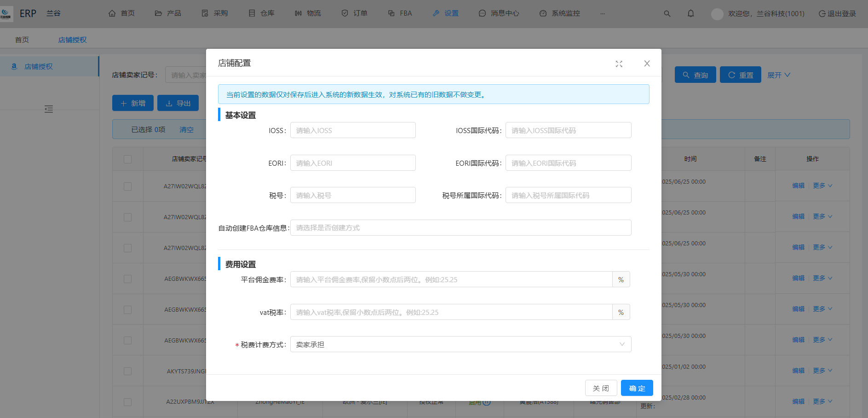Switch to the 首页 tab
This screenshot has width=868, height=418.
[x=22, y=40]
